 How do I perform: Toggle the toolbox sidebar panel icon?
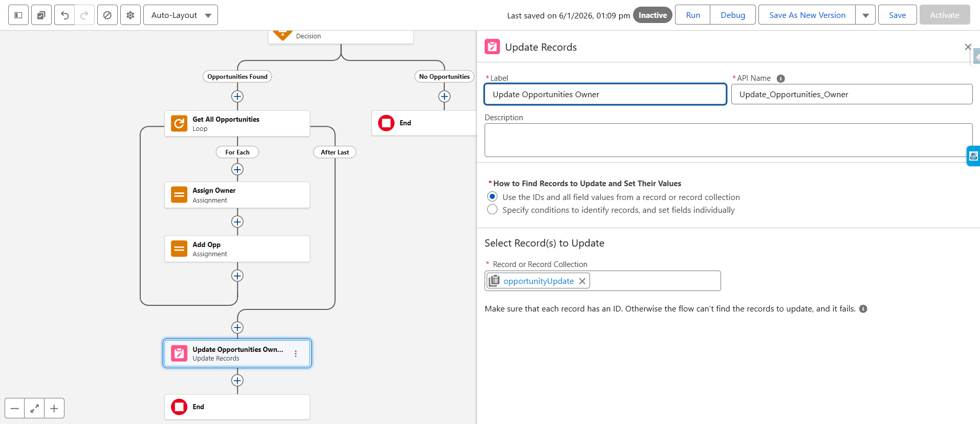tap(18, 15)
